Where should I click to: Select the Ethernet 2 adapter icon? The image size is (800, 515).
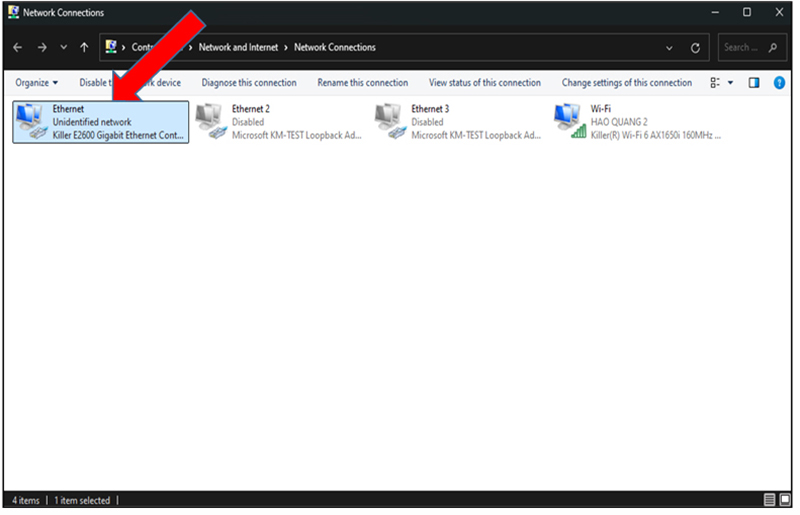click(211, 121)
